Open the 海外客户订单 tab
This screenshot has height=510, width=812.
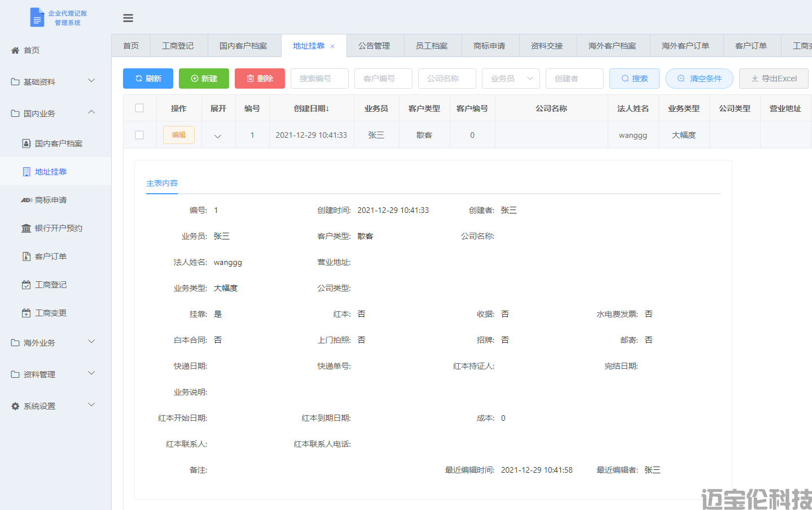pyautogui.click(x=686, y=46)
